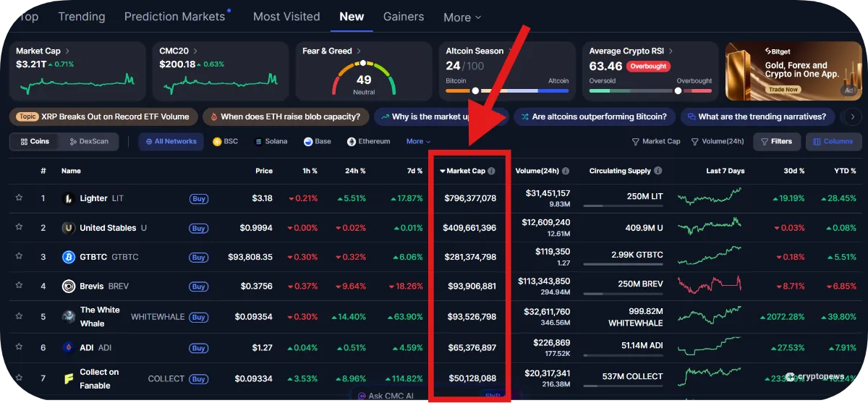Click Trade Now on Bitget ad
Image resolution: width=868 pixels, height=403 pixels.
click(783, 90)
